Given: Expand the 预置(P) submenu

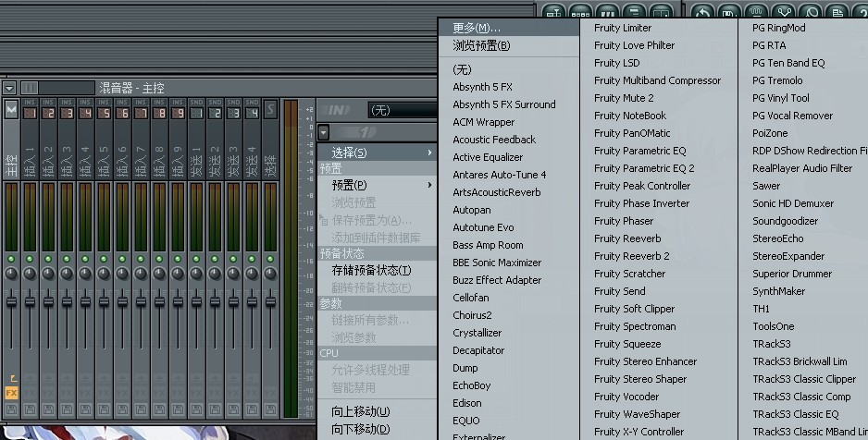Looking at the screenshot, I should (x=377, y=185).
